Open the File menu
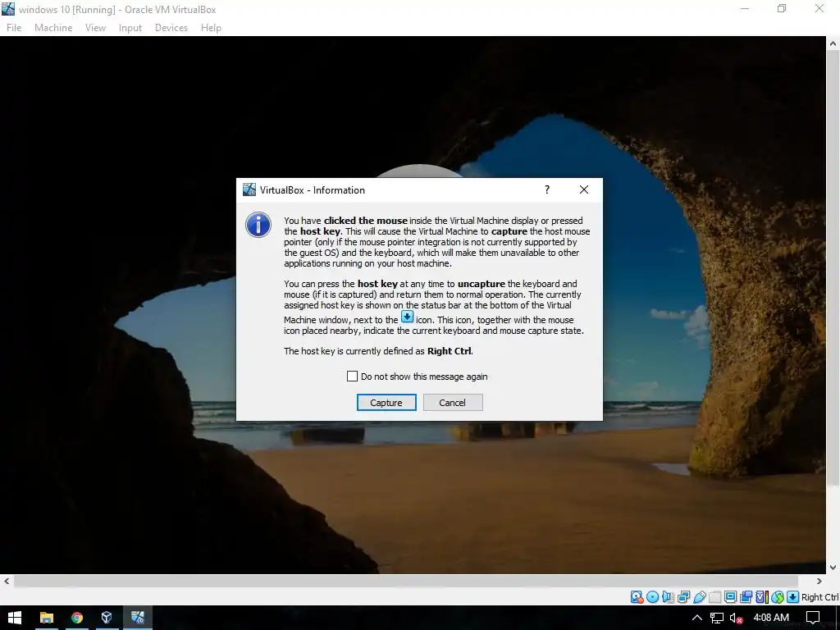Image resolution: width=840 pixels, height=630 pixels. (14, 28)
